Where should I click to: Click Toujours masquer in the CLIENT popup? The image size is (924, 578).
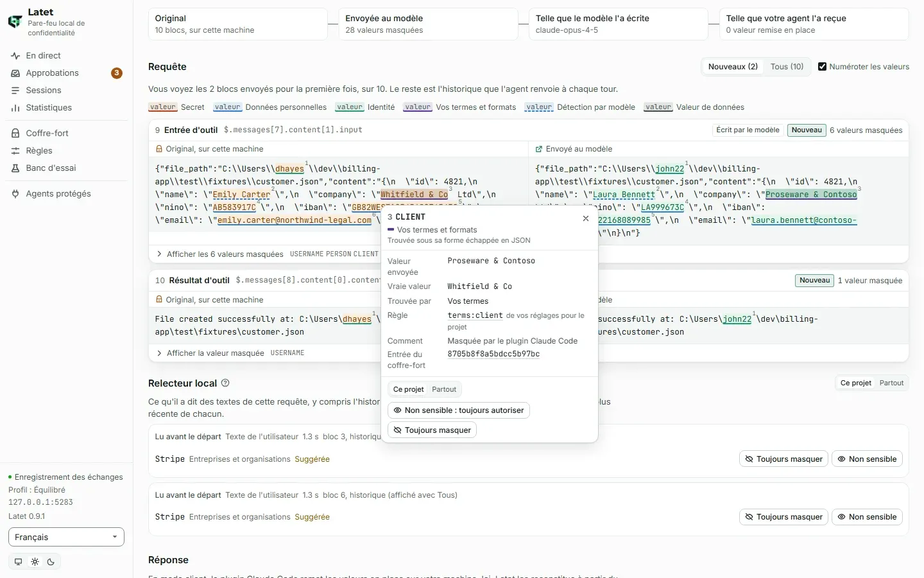pos(432,430)
